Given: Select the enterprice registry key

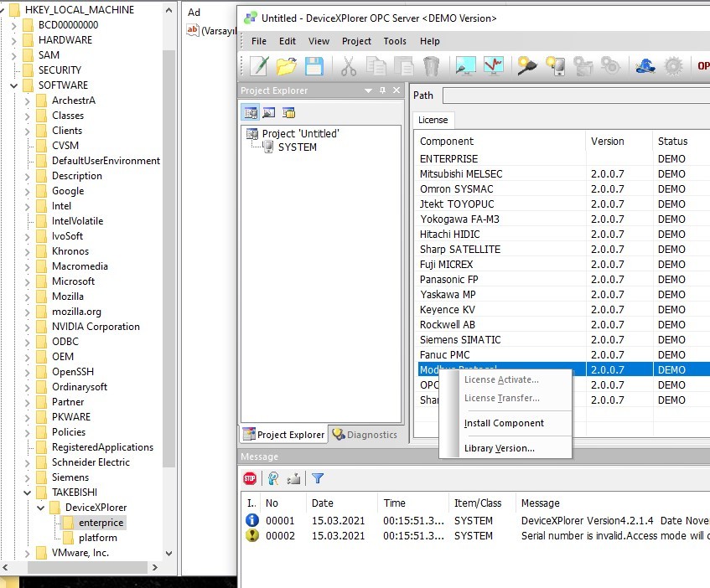Looking at the screenshot, I should click(x=101, y=523).
